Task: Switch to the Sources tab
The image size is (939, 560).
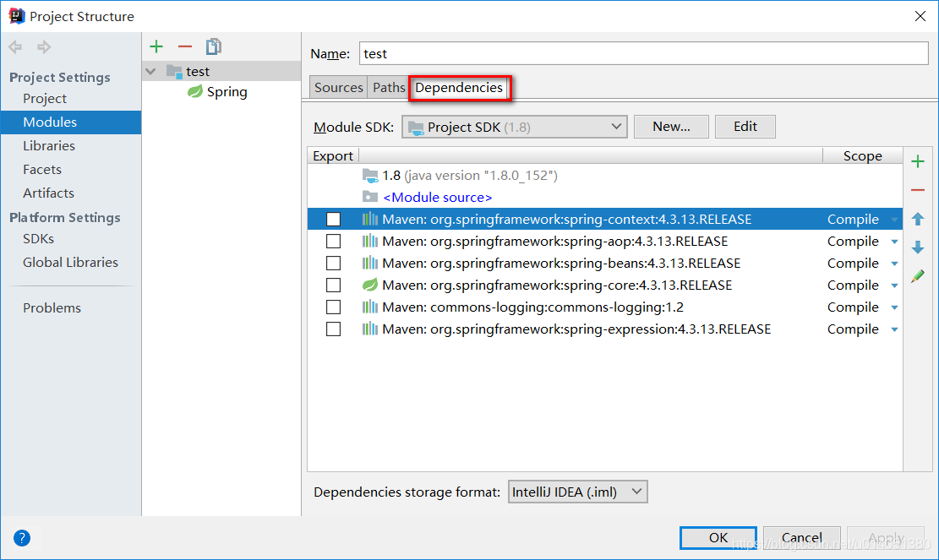Action: [x=338, y=87]
